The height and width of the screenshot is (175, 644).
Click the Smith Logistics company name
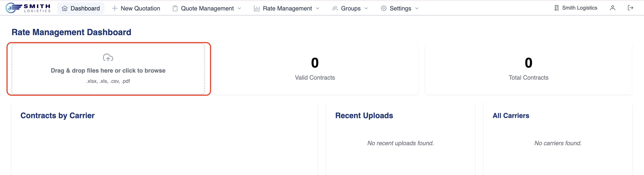(579, 8)
